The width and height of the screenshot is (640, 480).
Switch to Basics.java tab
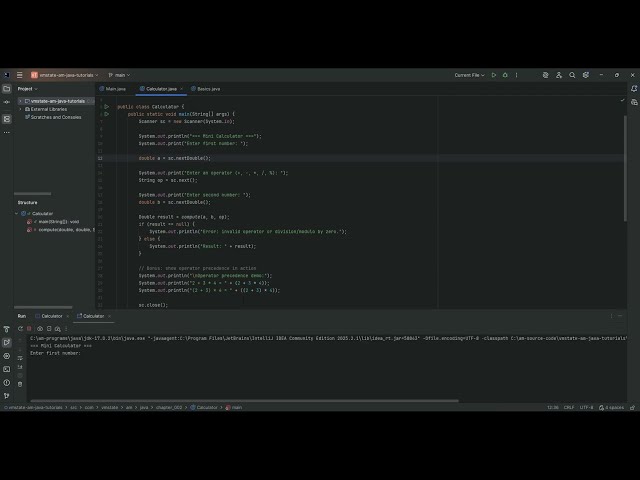point(205,89)
